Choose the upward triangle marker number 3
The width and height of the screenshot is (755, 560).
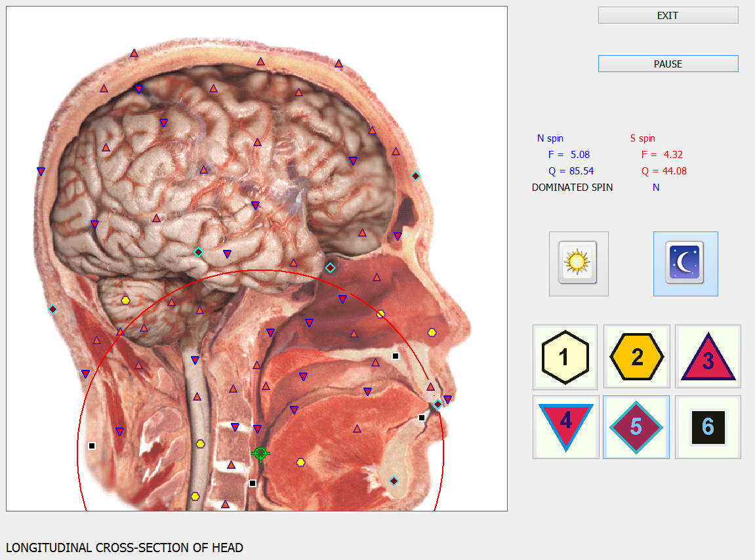(x=708, y=357)
